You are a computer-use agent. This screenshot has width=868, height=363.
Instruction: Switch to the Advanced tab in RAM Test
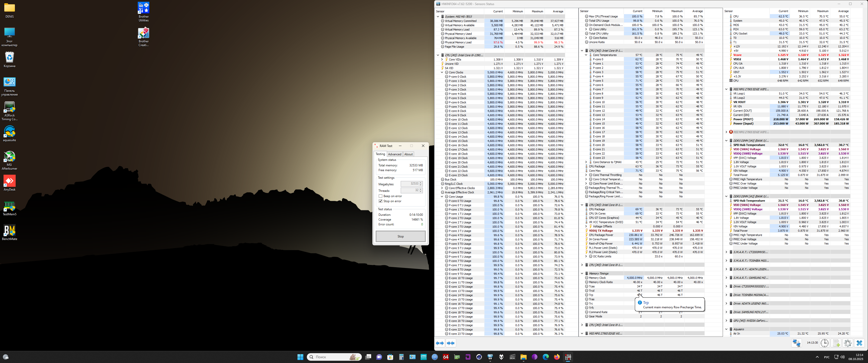tap(395, 154)
